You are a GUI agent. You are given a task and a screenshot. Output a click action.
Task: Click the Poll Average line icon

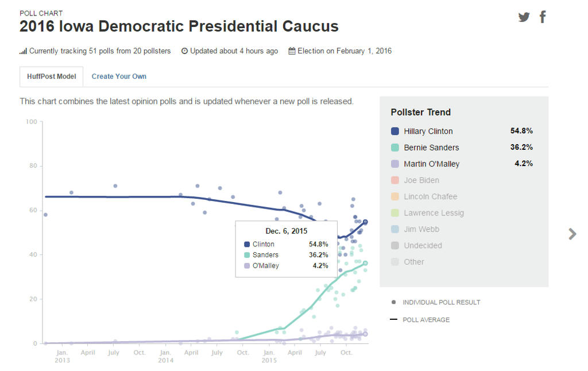[393, 319]
